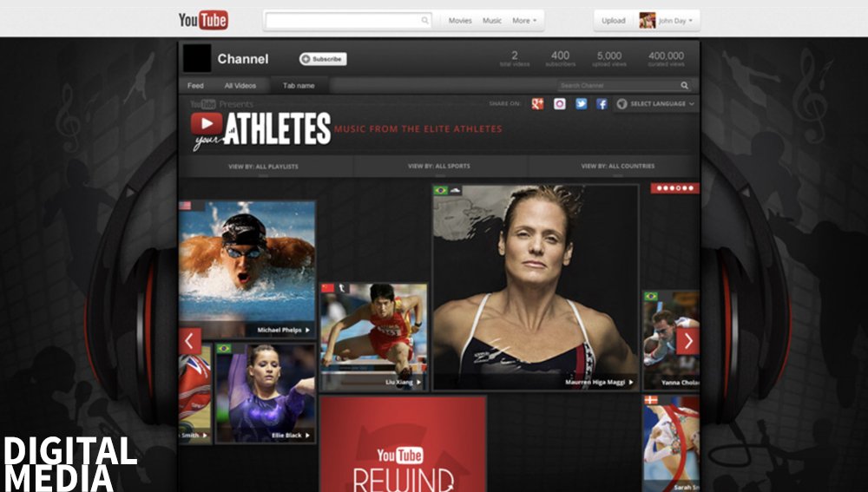Click Music in the top navigation
Image resolution: width=868 pixels, height=492 pixels.
[x=491, y=21]
